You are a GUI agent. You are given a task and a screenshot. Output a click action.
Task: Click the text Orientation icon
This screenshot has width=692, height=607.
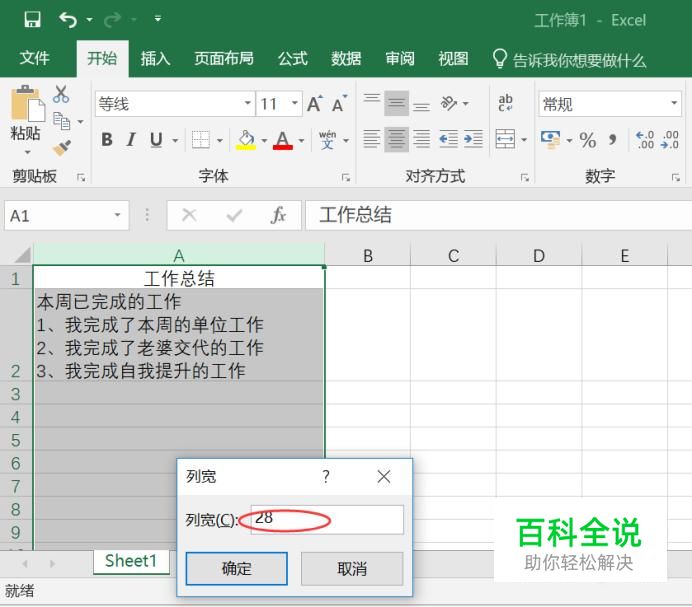449,103
